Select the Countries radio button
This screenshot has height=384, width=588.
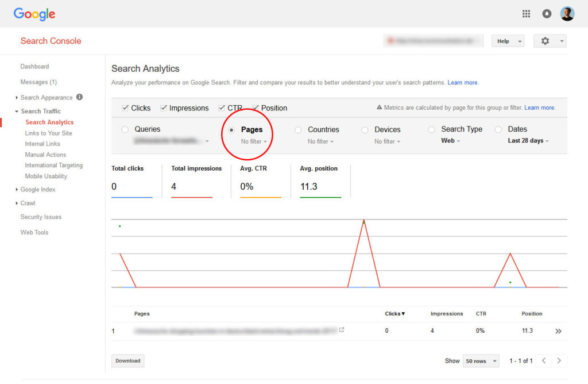pos(298,129)
